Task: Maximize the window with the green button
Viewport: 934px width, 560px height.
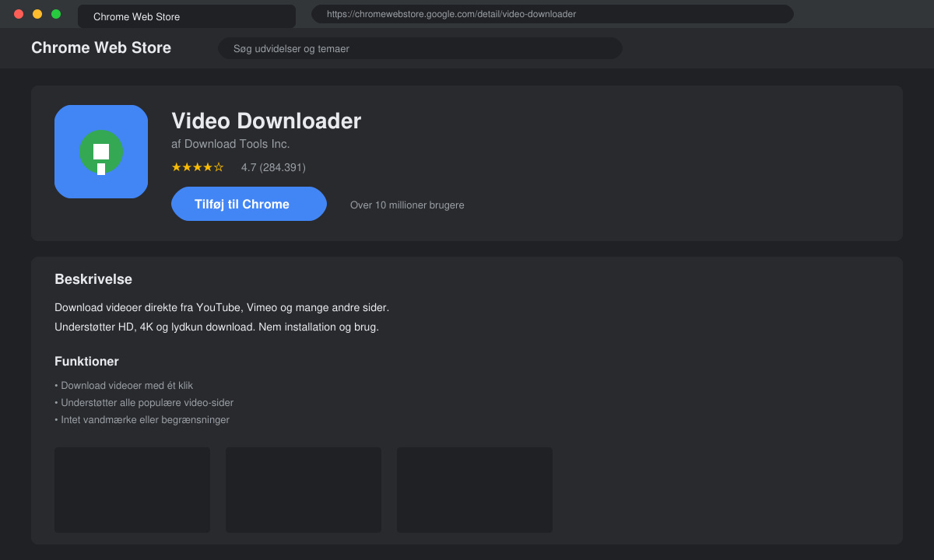Action: click(x=56, y=14)
